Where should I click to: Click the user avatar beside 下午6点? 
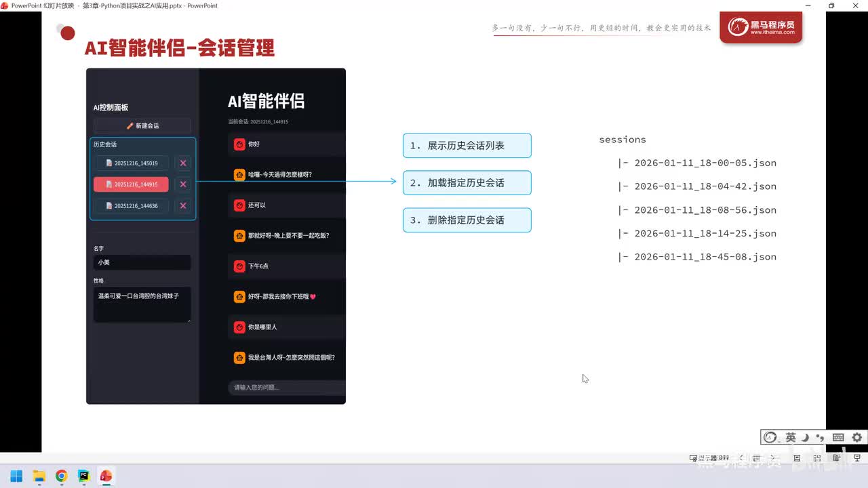click(239, 266)
